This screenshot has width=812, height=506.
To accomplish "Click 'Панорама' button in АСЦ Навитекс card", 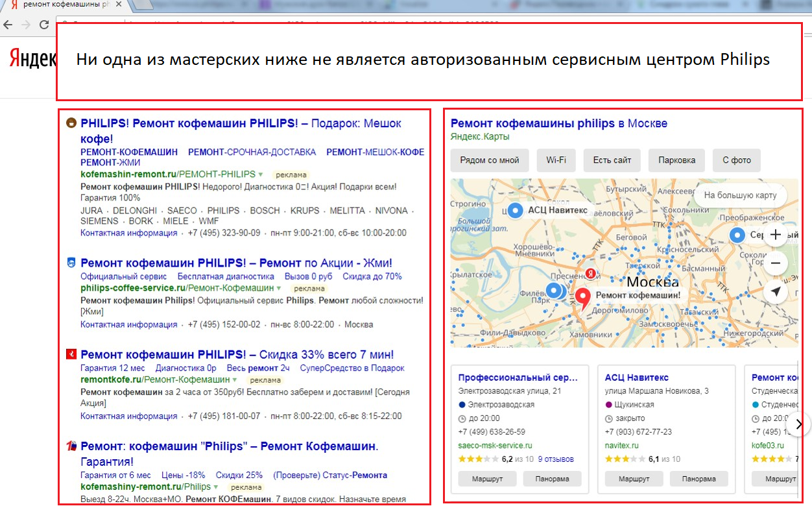I will (699, 479).
